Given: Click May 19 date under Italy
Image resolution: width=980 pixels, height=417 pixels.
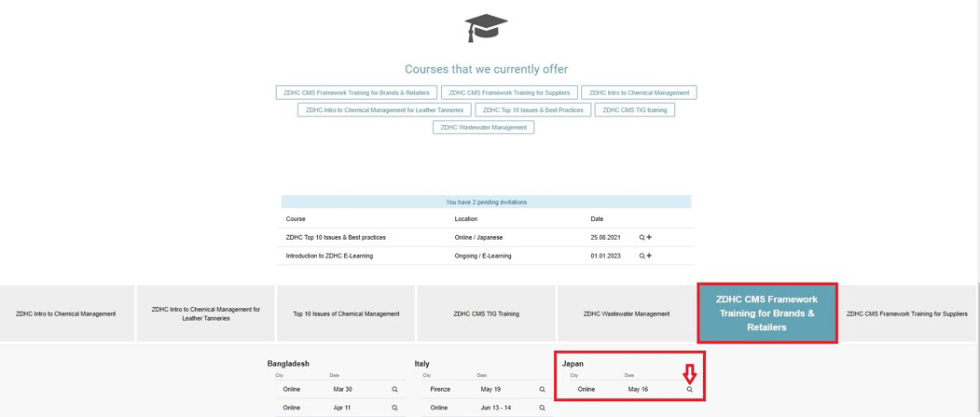Looking at the screenshot, I should [x=490, y=389].
